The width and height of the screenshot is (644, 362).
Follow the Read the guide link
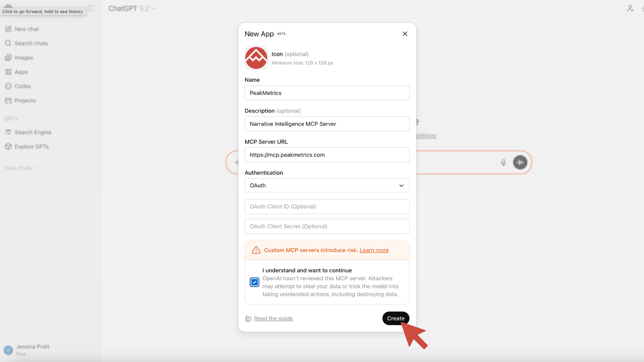(x=273, y=319)
